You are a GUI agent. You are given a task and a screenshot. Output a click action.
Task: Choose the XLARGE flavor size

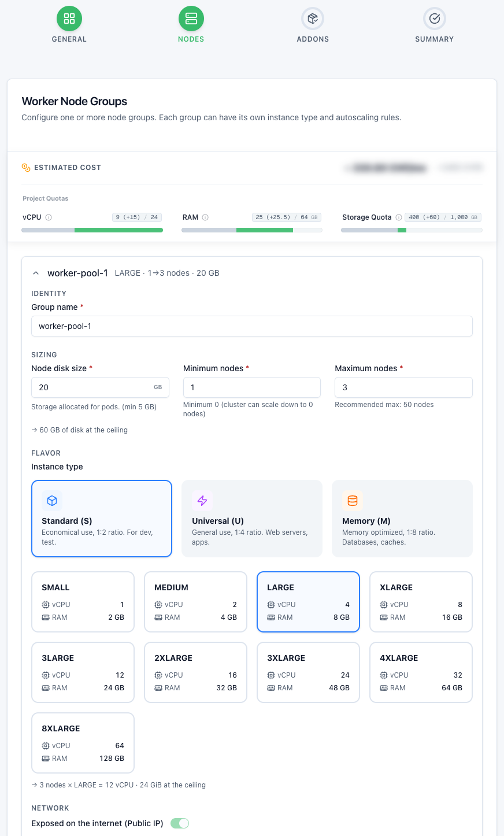click(x=421, y=602)
